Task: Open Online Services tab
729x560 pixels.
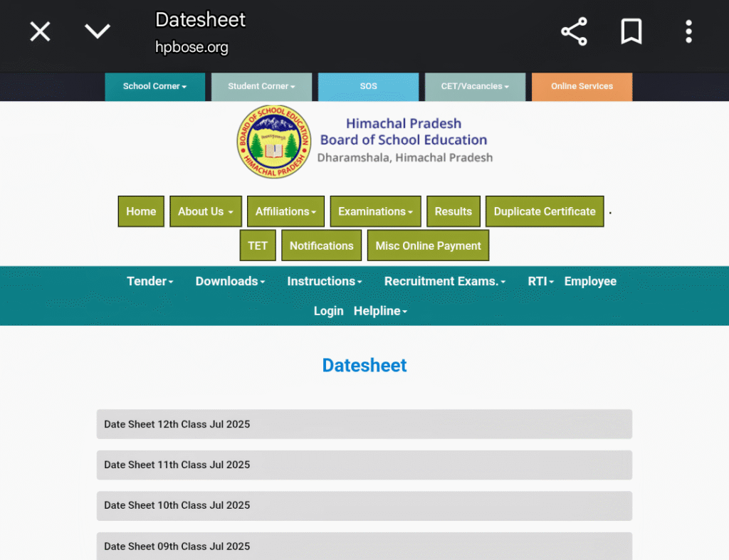Action: point(582,87)
